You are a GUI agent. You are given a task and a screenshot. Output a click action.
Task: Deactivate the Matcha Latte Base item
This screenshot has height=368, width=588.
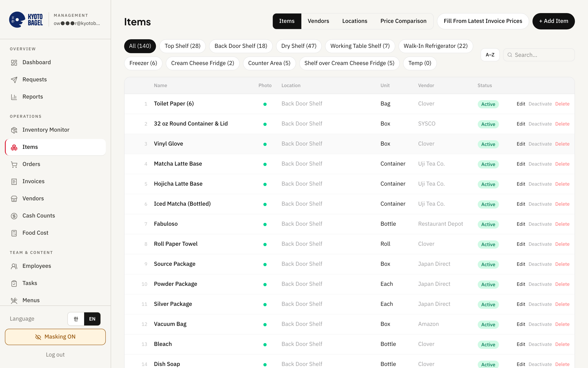coord(540,164)
